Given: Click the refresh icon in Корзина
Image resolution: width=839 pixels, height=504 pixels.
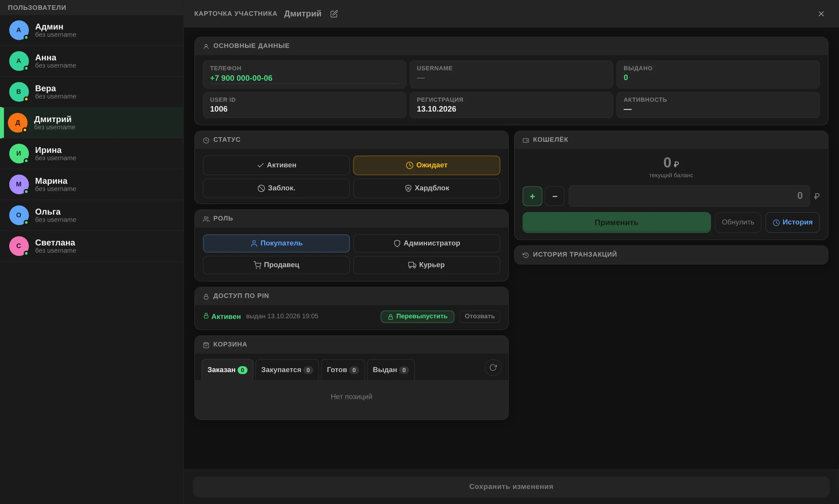Looking at the screenshot, I should (x=493, y=367).
